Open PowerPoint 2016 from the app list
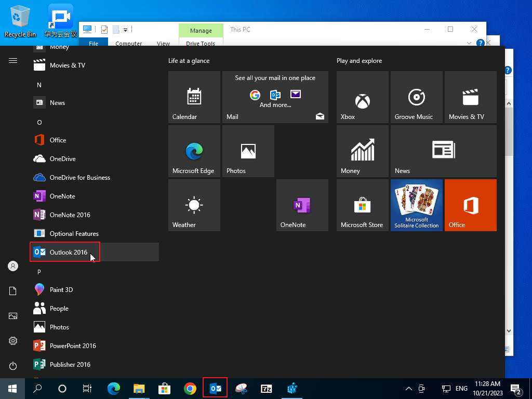Screen dimensions: 532x399 point(72,345)
